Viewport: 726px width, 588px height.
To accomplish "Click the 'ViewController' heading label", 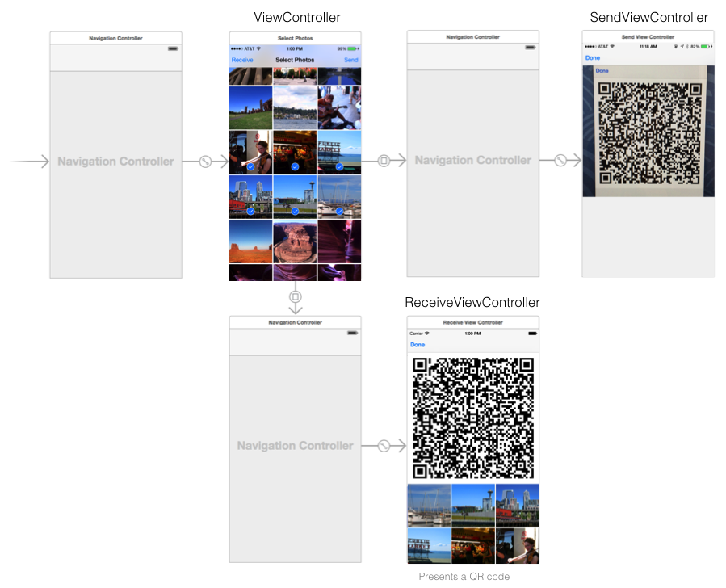I will point(297,18).
